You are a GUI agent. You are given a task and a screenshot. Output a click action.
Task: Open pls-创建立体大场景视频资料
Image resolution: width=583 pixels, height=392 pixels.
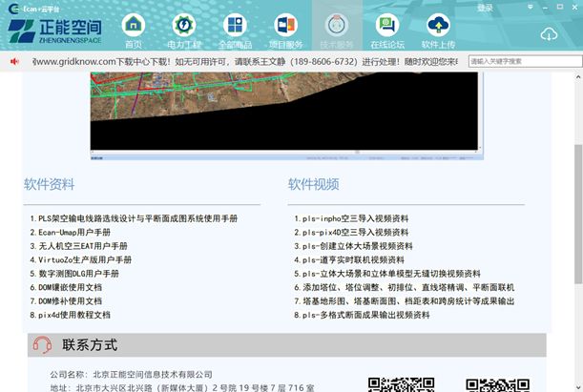tap(353, 246)
